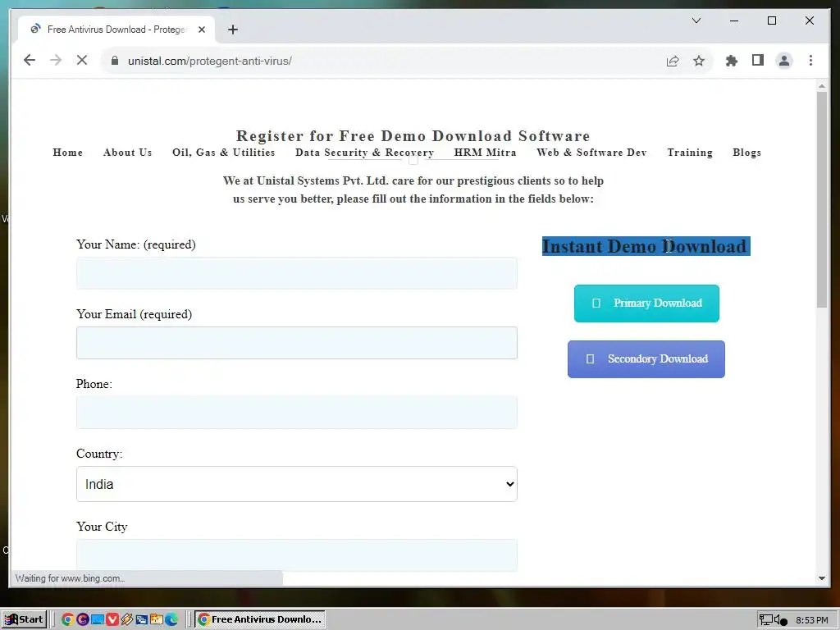
Task: Open the HRM Mitra menu item
Action: coord(485,152)
